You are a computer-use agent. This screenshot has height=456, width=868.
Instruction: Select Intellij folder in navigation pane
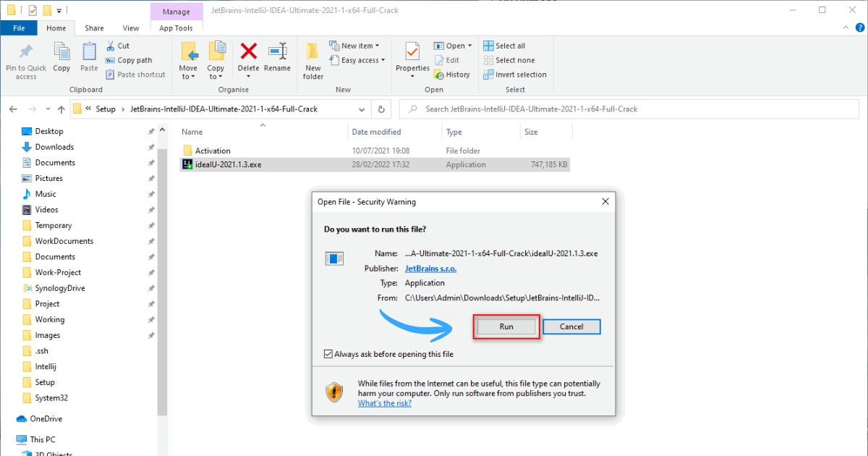coord(45,366)
